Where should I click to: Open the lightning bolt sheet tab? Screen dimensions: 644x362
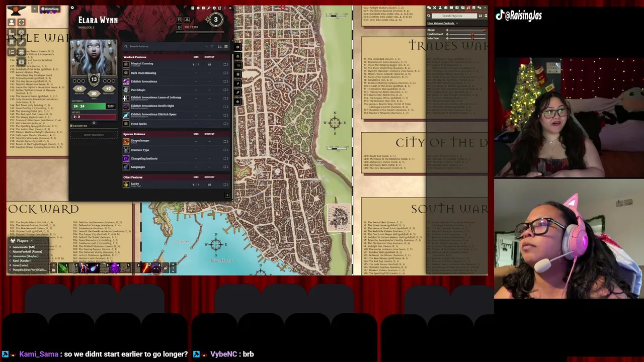coord(237,83)
